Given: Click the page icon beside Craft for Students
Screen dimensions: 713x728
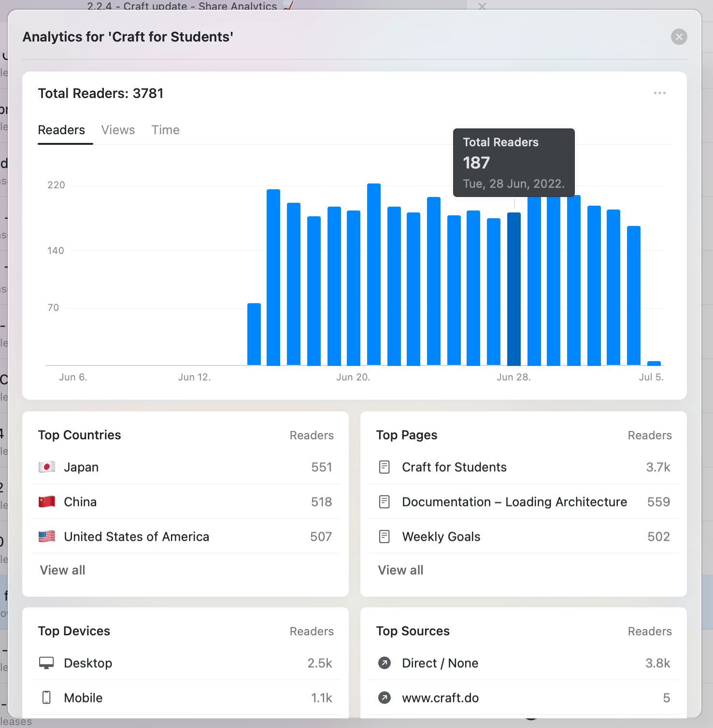Looking at the screenshot, I should coord(384,467).
